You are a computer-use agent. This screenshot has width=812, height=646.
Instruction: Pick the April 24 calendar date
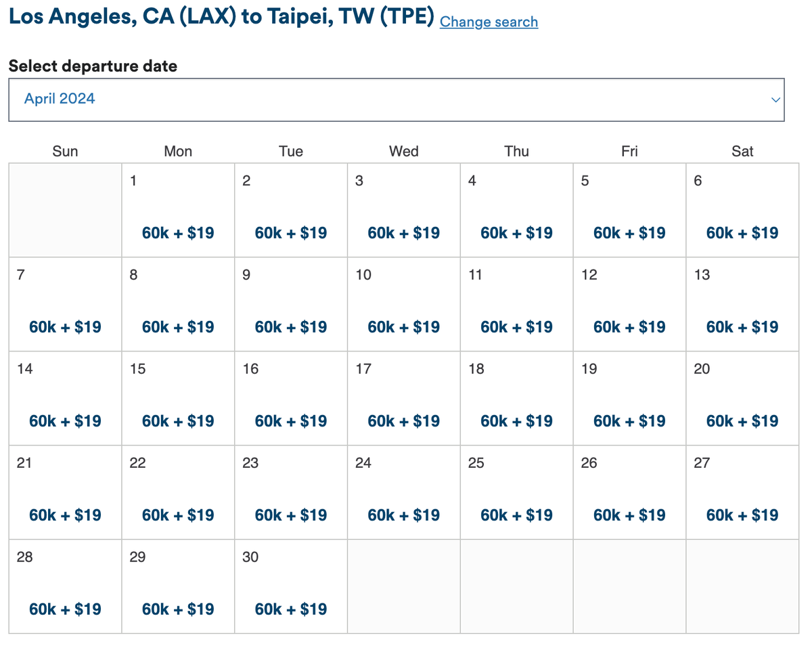(404, 493)
